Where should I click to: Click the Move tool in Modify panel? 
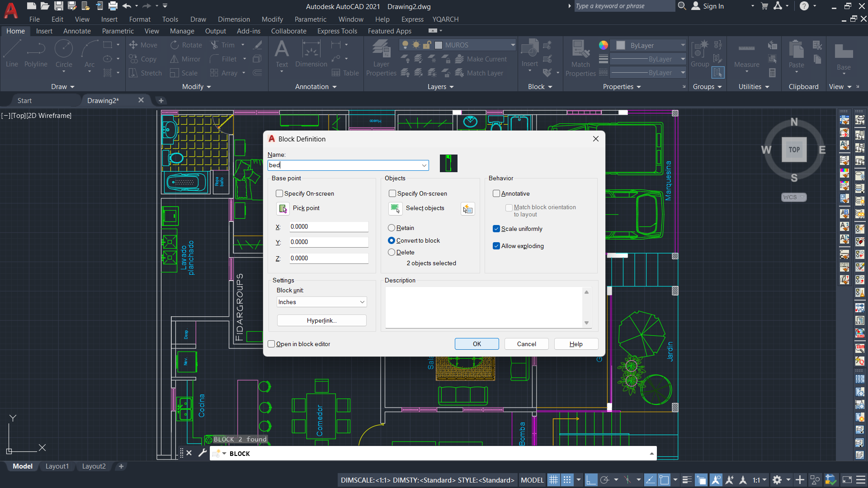(x=143, y=45)
